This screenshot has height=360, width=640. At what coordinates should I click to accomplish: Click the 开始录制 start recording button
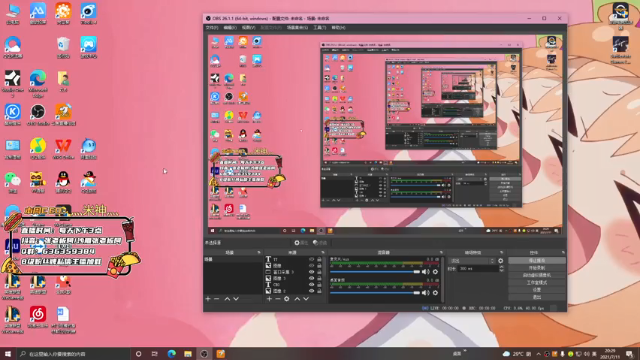pos(537,268)
